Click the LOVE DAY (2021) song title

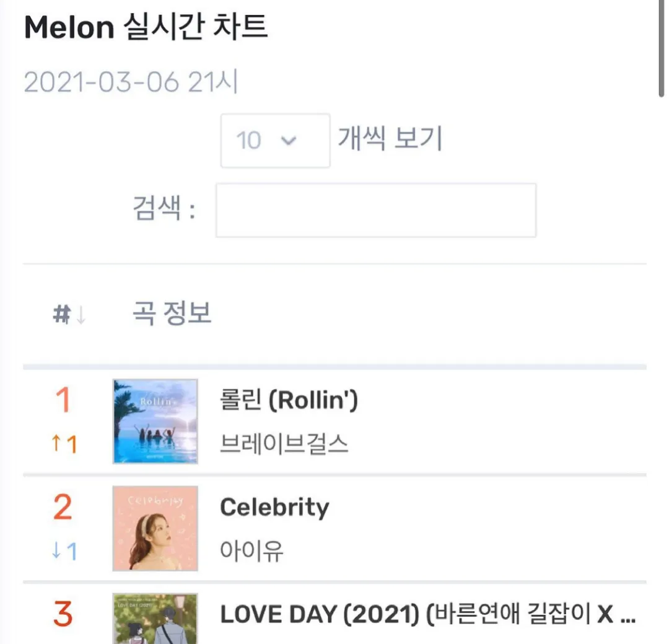pos(427,614)
